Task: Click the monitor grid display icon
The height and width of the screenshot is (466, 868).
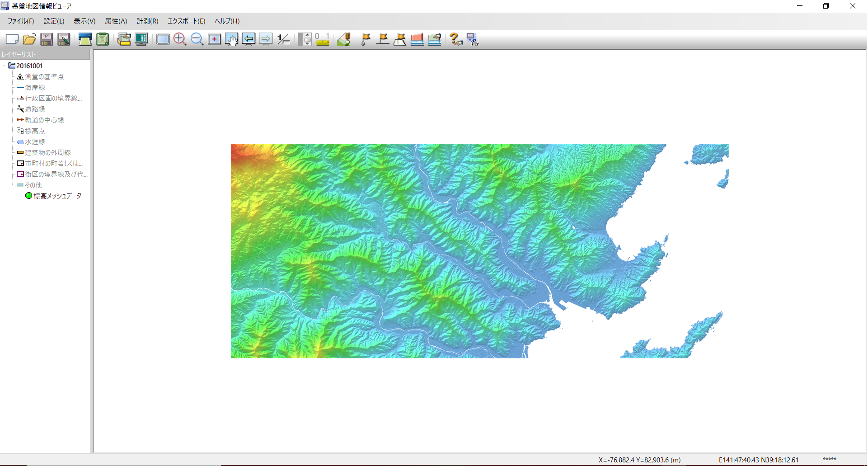Action: [141, 39]
